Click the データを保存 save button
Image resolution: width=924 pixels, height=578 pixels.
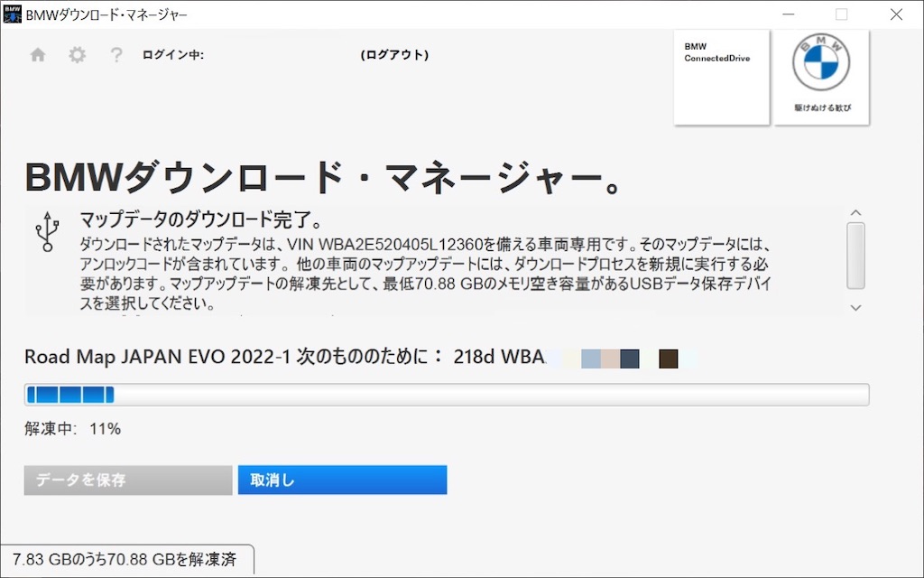click(x=126, y=480)
